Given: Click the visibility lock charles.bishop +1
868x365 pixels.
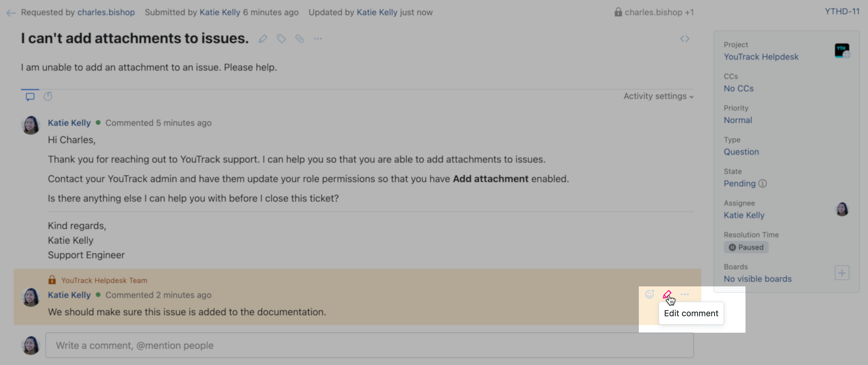Looking at the screenshot, I should (654, 12).
